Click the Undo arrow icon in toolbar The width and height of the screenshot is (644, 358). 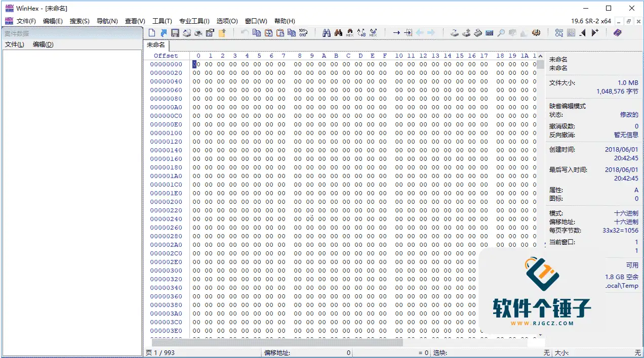(245, 33)
